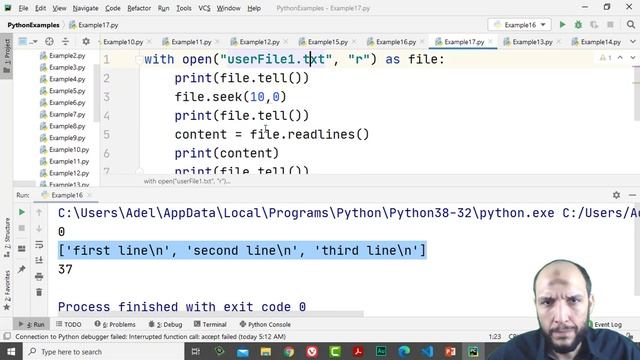The width and height of the screenshot is (640, 360).
Task: Switch to Example15.py editor tab
Action: (x=327, y=42)
